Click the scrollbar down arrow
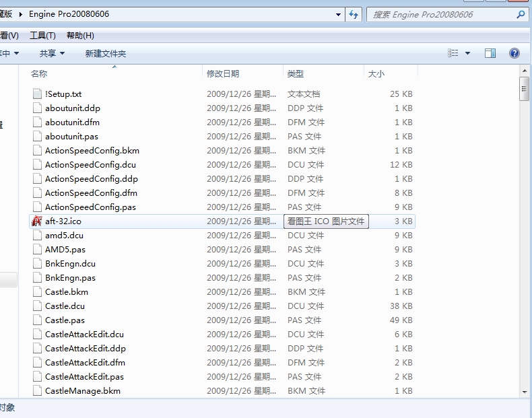This screenshot has height=418, width=532. (524, 391)
